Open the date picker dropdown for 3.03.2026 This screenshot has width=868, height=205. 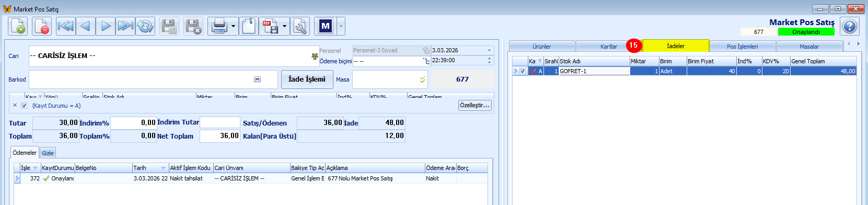(x=490, y=51)
